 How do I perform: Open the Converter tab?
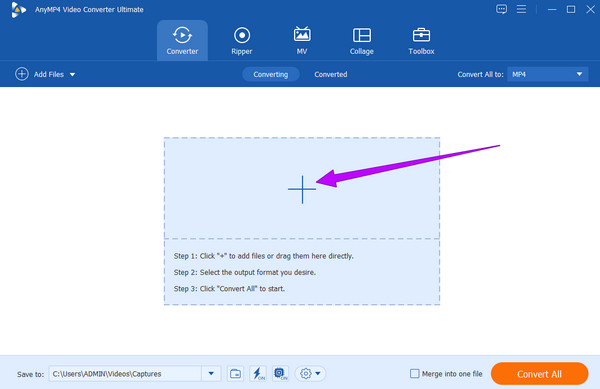click(x=182, y=41)
